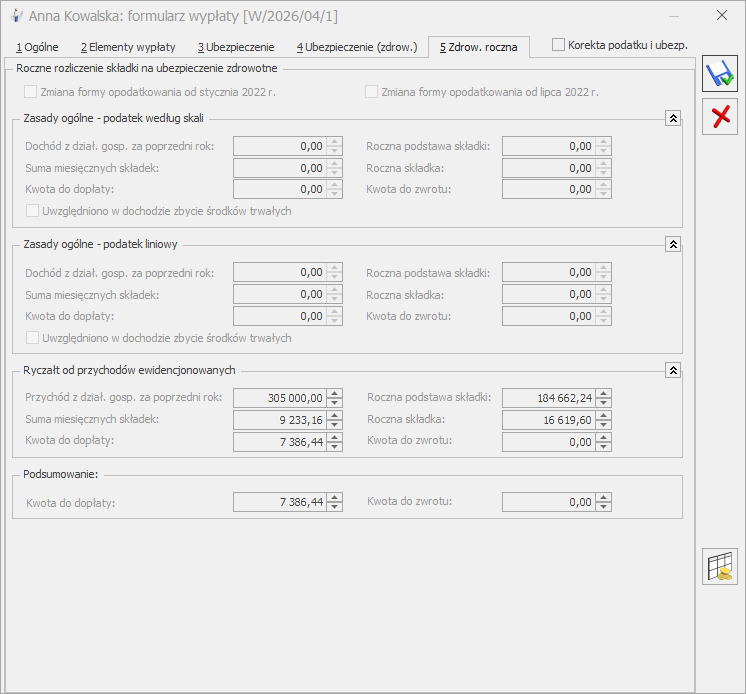
Task: Collapse the Zasady ogólne podatek liniowy section
Action: (673, 244)
